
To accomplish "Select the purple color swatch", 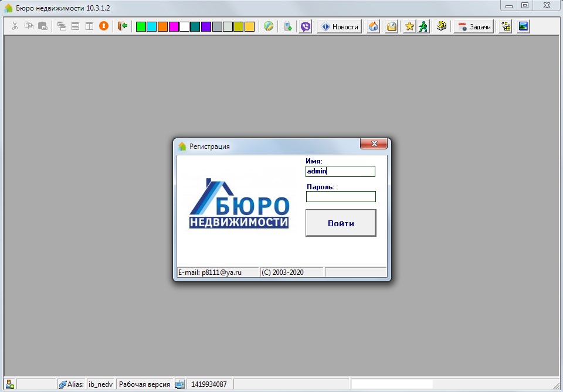I will click(x=206, y=26).
